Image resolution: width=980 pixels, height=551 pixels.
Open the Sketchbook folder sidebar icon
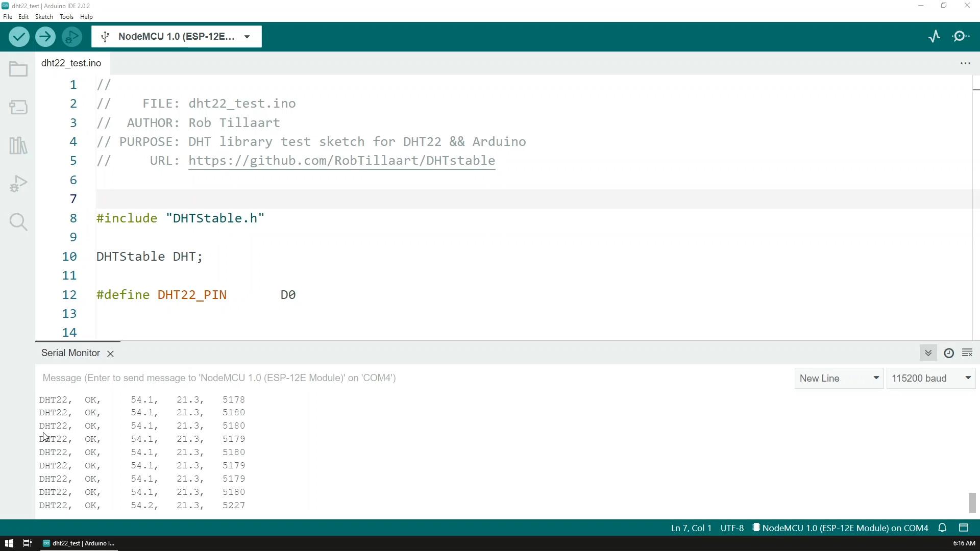click(x=18, y=69)
